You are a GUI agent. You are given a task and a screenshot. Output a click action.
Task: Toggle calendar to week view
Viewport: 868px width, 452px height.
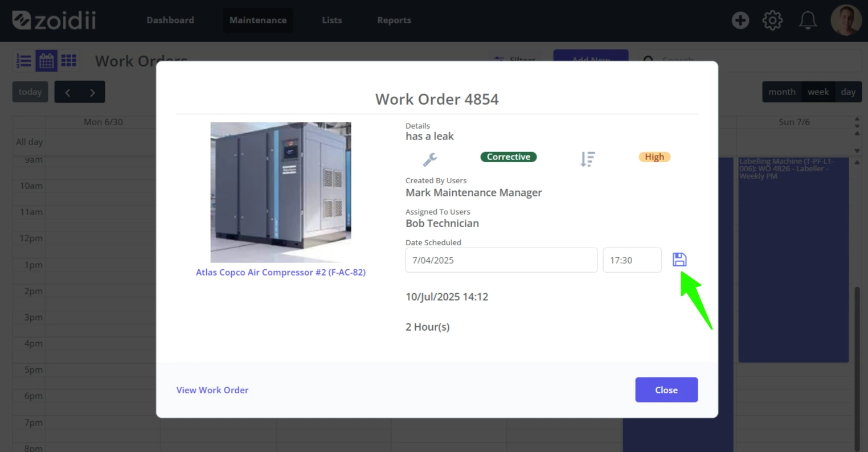point(818,92)
